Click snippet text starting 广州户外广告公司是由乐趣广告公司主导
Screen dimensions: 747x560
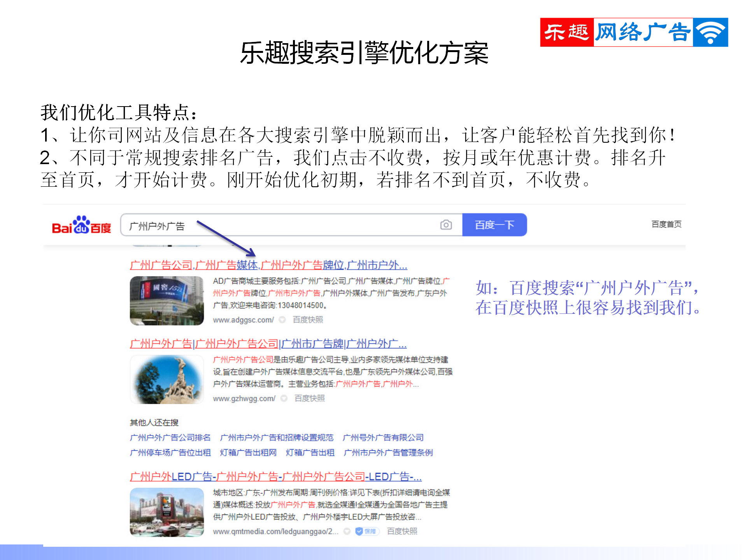coord(333,372)
